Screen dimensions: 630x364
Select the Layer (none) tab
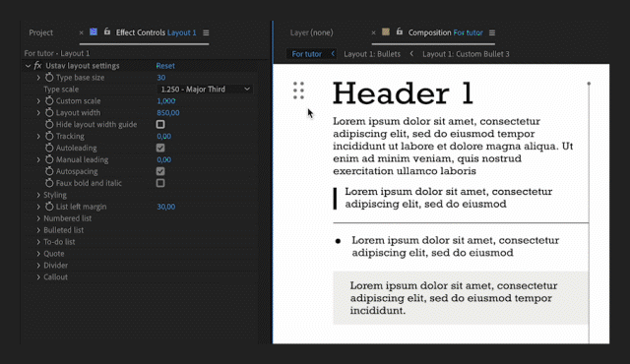(x=312, y=32)
